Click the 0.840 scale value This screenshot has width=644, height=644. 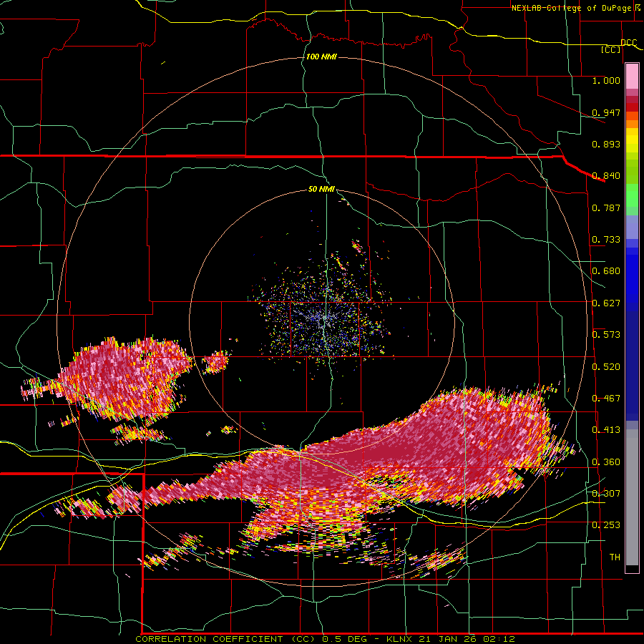pos(606,176)
